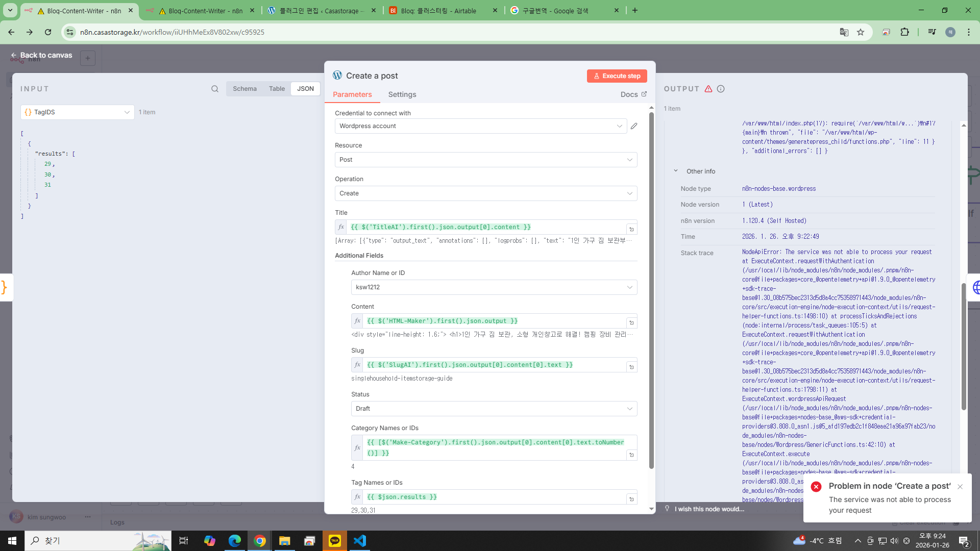The image size is (980, 551).
Task: Open expression editor for Slug field
Action: tap(631, 367)
